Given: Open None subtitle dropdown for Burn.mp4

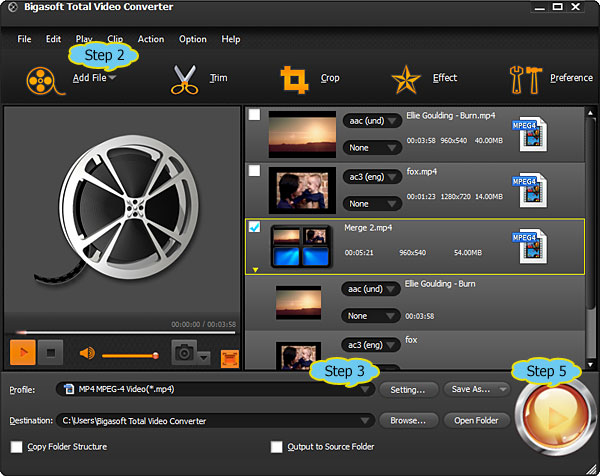Looking at the screenshot, I should [x=372, y=148].
